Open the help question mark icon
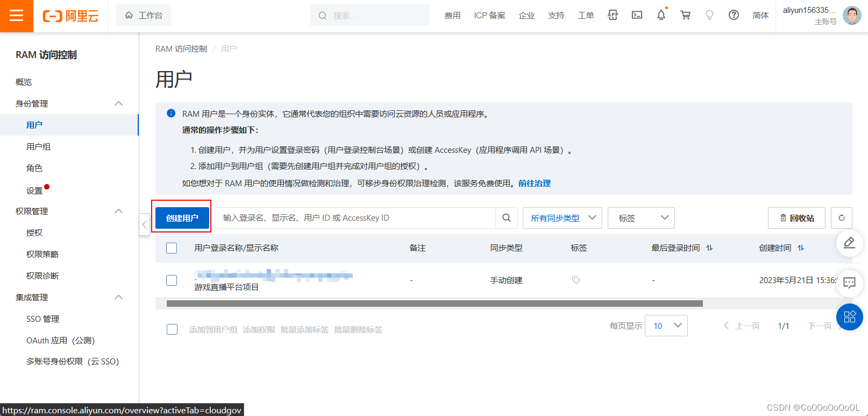868x416 pixels. [x=734, y=15]
